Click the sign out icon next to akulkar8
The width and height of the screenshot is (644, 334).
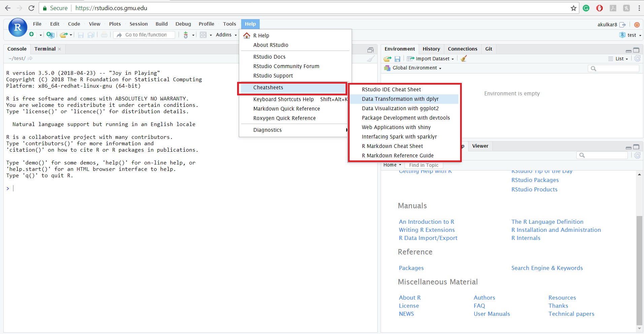622,25
